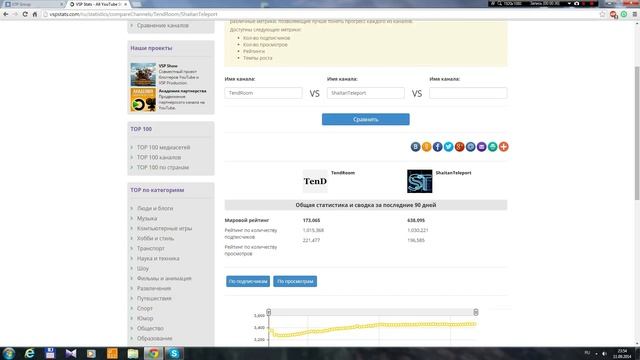Click the green print share icon

[x=493, y=147]
